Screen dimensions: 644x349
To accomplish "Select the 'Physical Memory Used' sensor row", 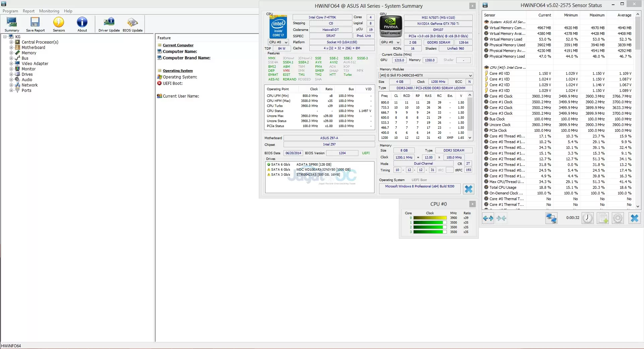I will click(x=558, y=45).
